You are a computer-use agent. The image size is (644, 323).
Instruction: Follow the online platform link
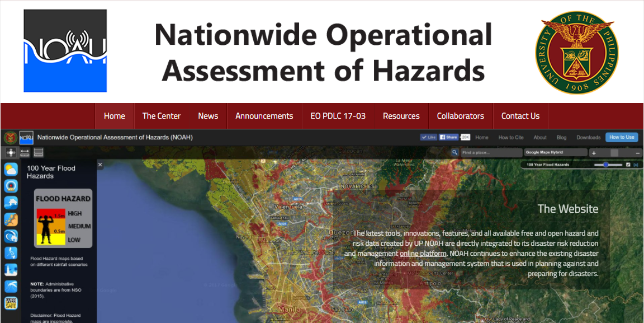(x=423, y=254)
